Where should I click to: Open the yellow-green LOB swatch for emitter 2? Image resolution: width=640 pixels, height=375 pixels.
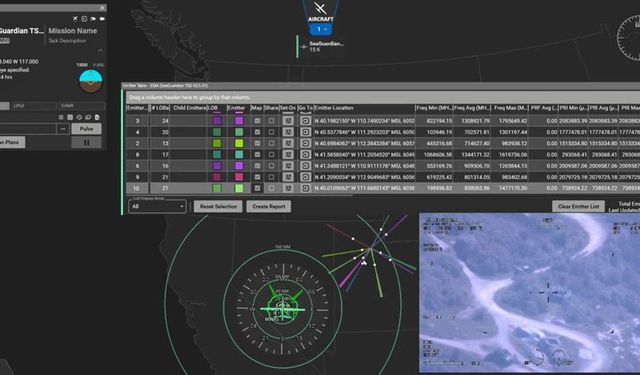[x=217, y=143]
